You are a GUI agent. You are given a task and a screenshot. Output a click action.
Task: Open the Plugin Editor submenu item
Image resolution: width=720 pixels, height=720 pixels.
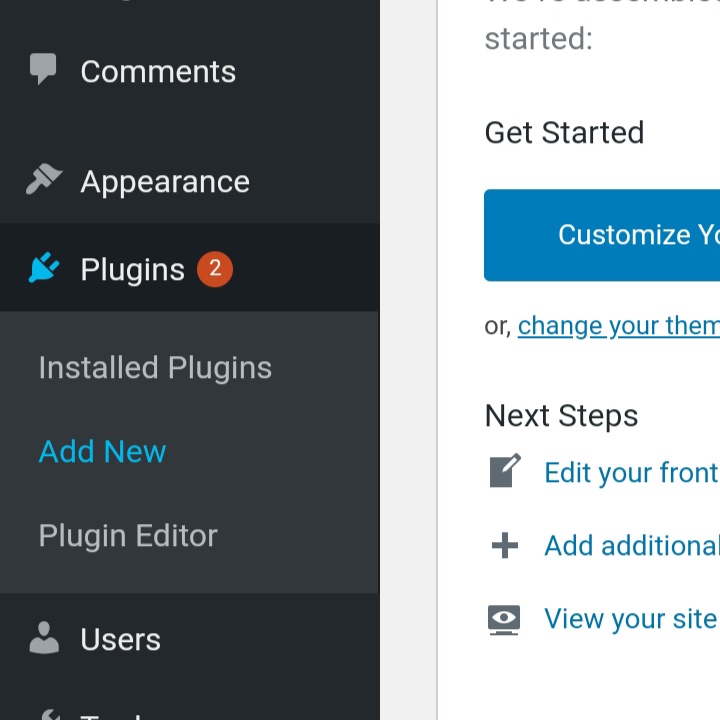[x=128, y=535]
